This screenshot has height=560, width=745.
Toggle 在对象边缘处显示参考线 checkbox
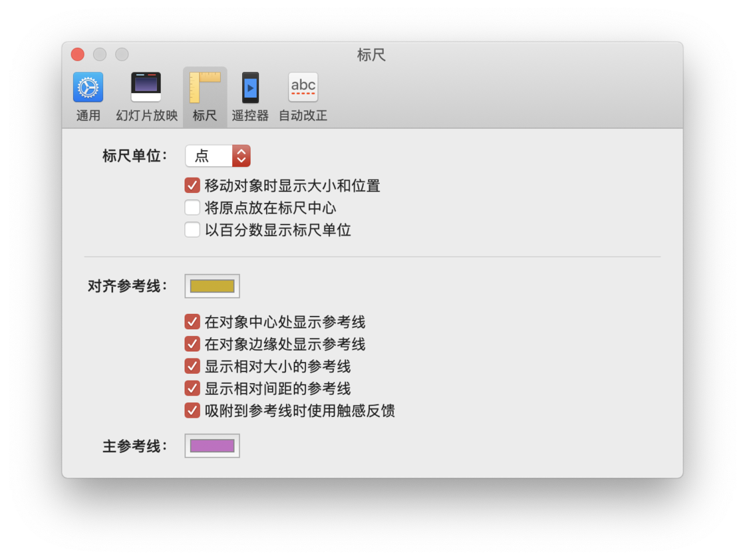(192, 344)
